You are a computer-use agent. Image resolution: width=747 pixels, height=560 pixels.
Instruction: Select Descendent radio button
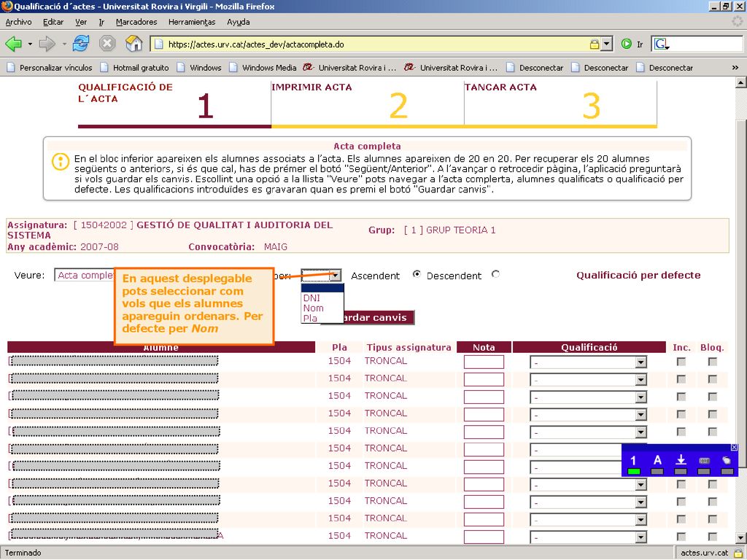click(495, 274)
